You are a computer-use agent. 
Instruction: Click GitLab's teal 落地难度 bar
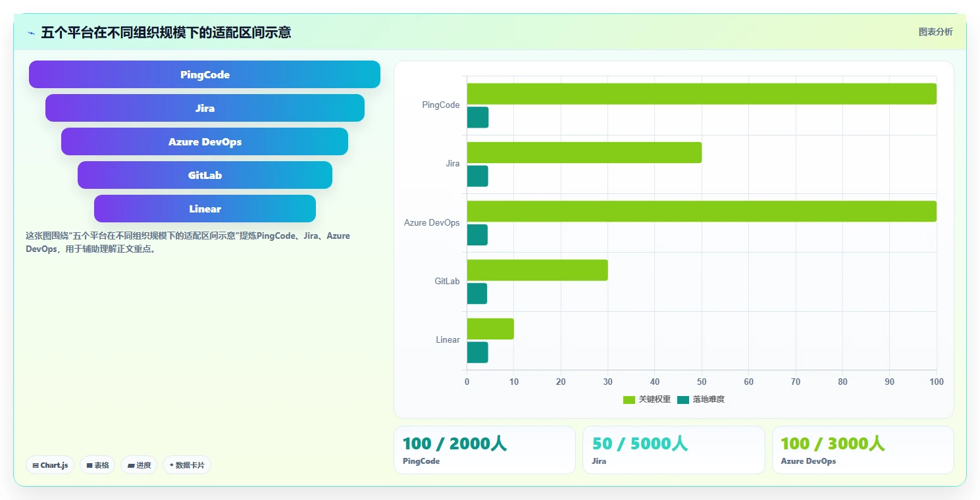tap(477, 293)
